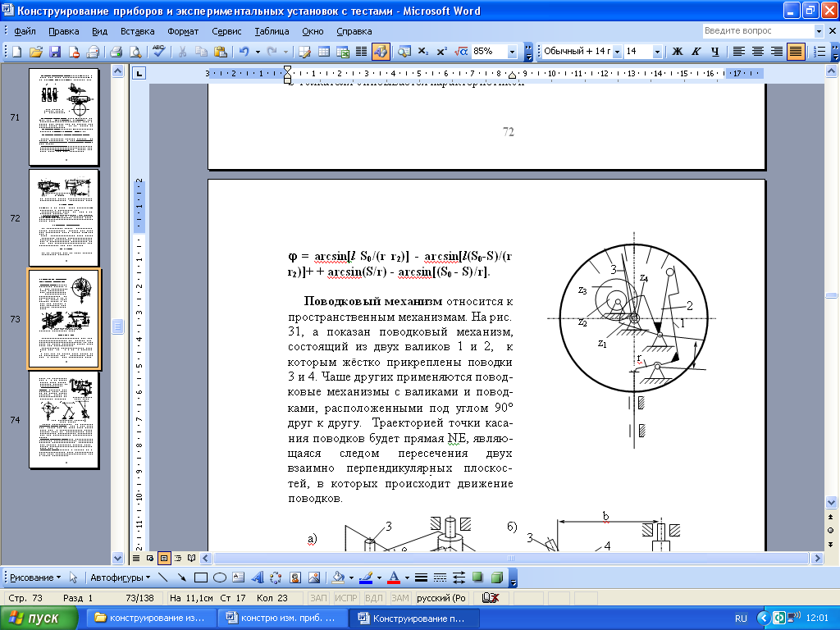Select the Arrow drawing tool
Image resolution: width=840 pixels, height=630 pixels.
tap(181, 577)
